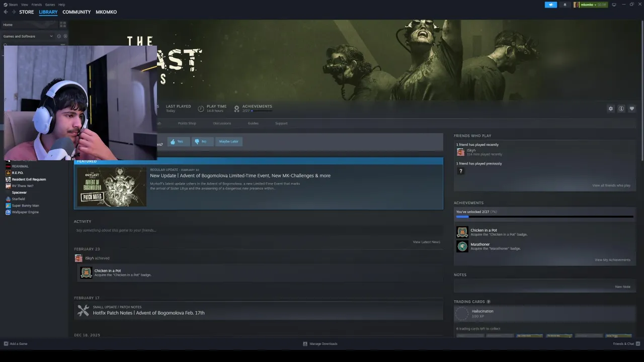The image size is (644, 362).
Task: Open the Discussions tab
Action: [222, 123]
